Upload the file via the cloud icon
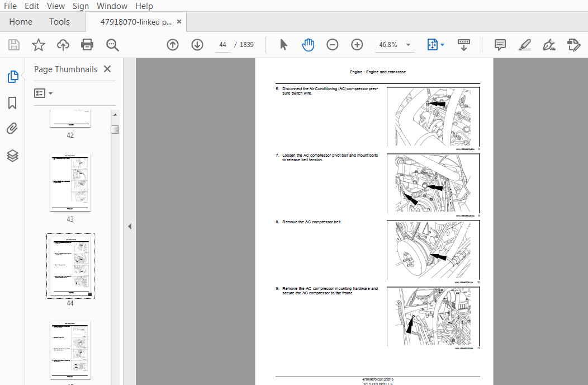Screen dimensions: 588x385 (x=63, y=45)
